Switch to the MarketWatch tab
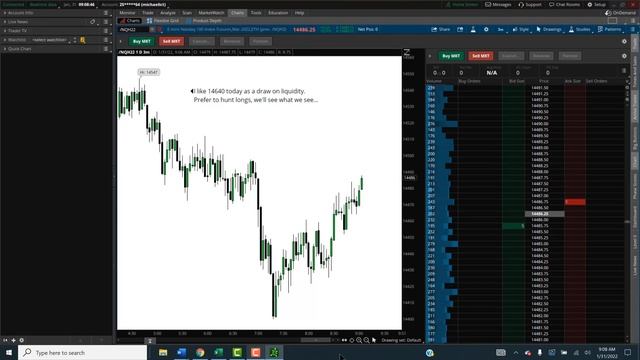 211,13
